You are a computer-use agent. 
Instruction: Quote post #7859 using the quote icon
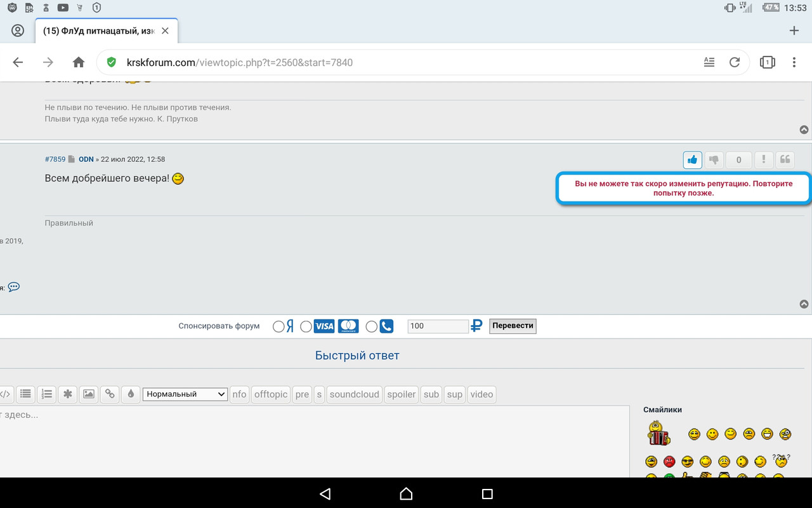[785, 160]
